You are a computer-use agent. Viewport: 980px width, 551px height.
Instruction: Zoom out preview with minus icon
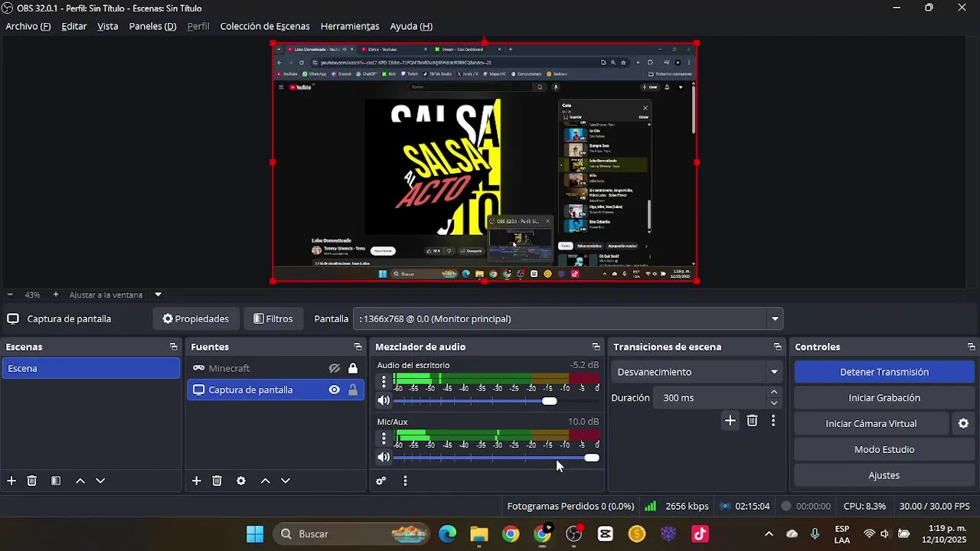pos(10,295)
